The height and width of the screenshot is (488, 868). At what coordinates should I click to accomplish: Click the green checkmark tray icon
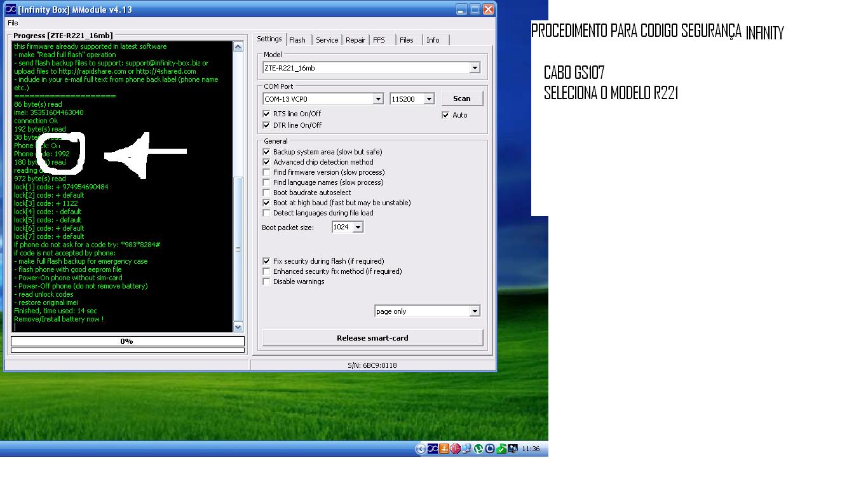click(x=501, y=449)
